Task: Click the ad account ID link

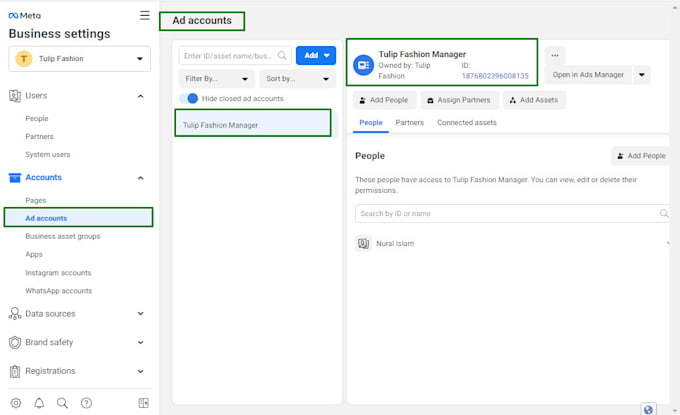Action: click(x=495, y=76)
